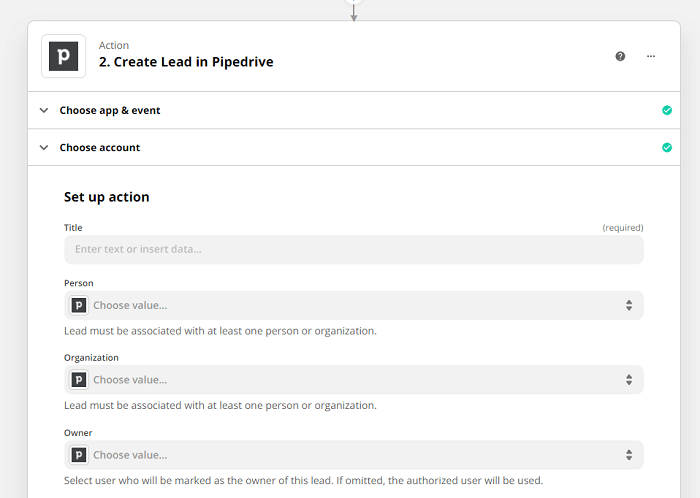
Task: Click the Owner field label
Action: pyautogui.click(x=78, y=432)
